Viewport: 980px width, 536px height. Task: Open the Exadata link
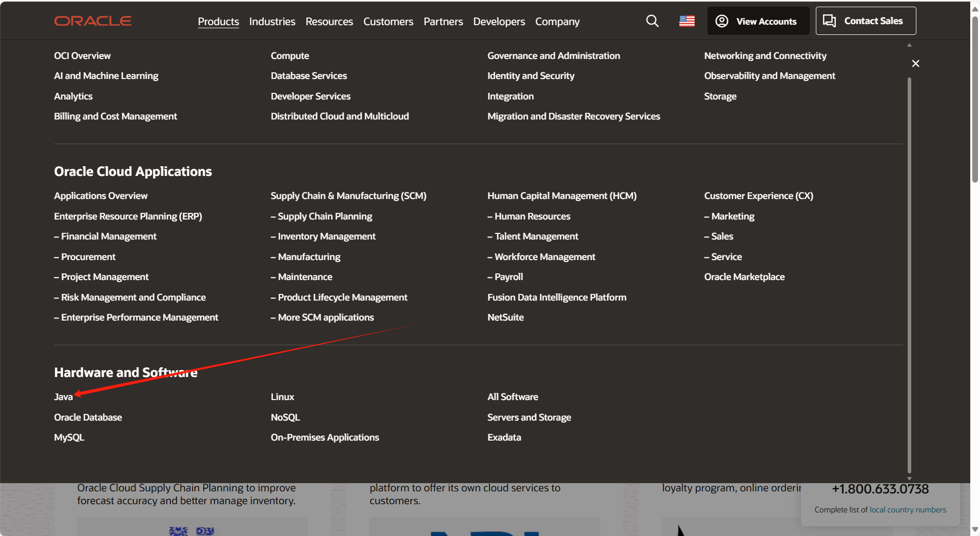click(x=504, y=438)
